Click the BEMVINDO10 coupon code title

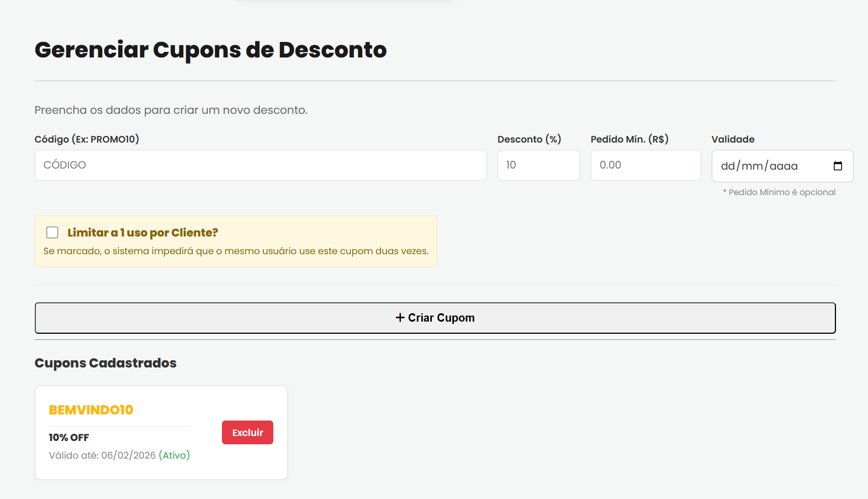tap(91, 410)
